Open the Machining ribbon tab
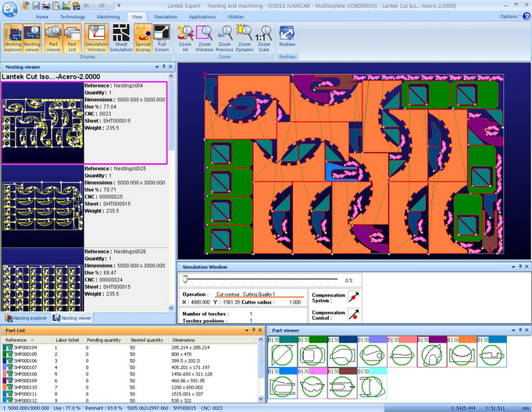The width and height of the screenshot is (532, 412). click(x=108, y=16)
